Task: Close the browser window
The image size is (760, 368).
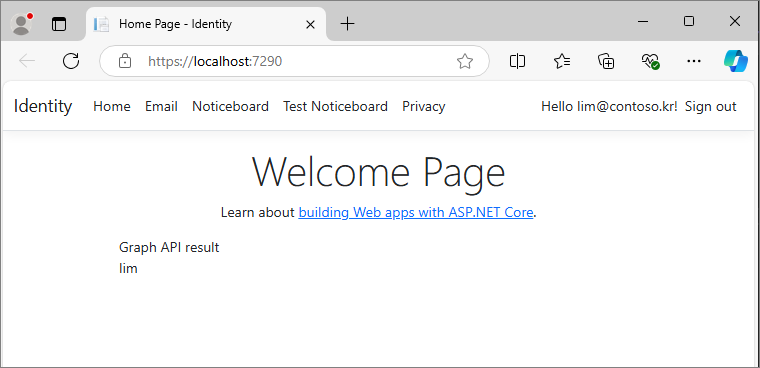Action: coord(735,21)
